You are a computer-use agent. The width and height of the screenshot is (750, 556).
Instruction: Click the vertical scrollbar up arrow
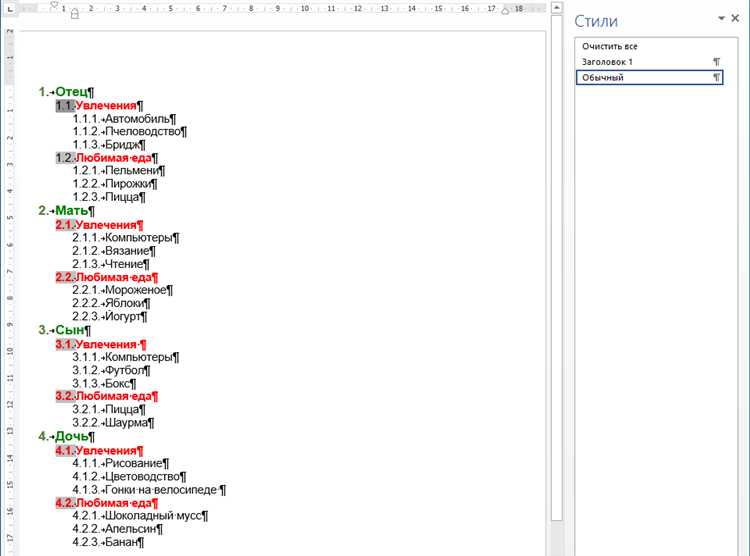point(556,8)
